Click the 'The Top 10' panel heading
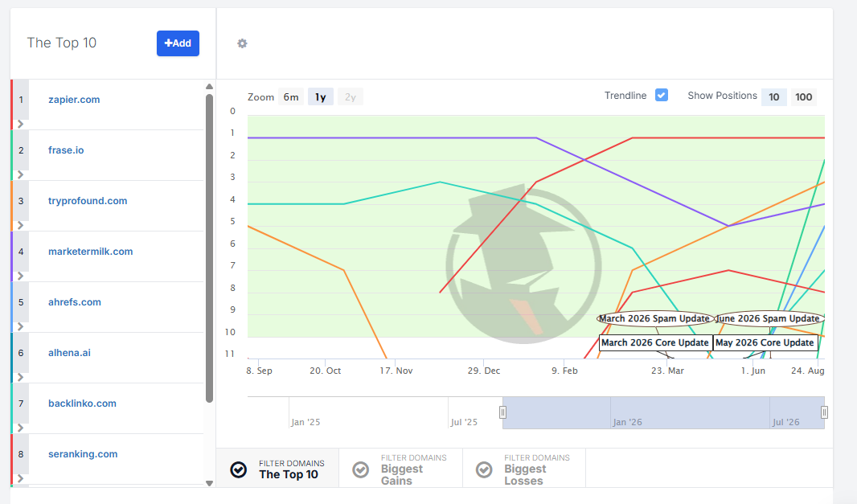 point(62,43)
